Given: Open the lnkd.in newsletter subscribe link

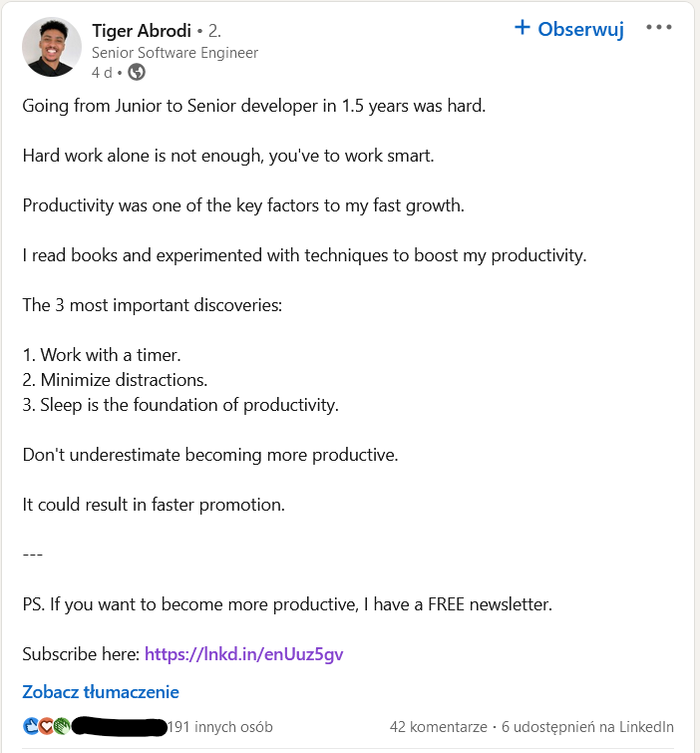Looking at the screenshot, I should tap(243, 654).
